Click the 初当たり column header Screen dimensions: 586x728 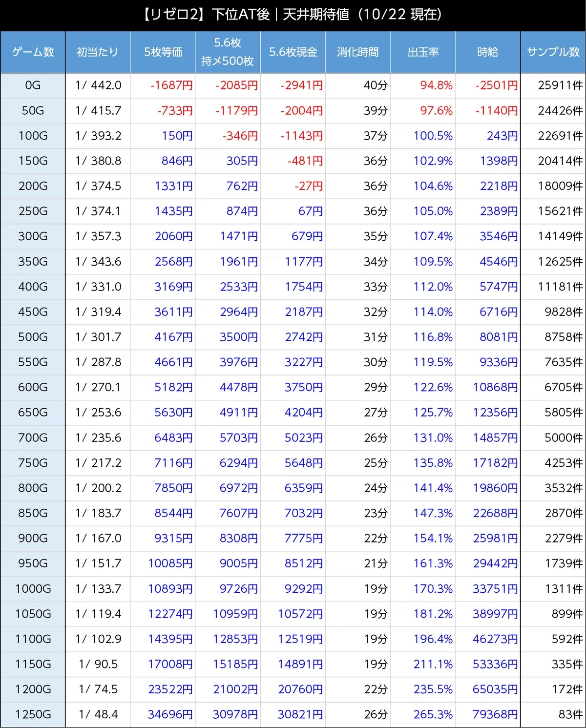[98, 52]
